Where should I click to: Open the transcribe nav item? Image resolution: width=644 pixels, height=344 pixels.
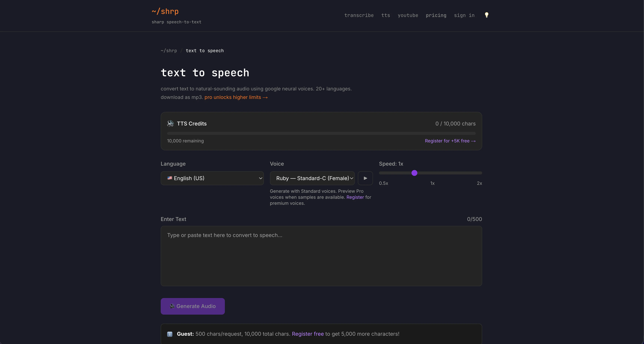pyautogui.click(x=359, y=15)
